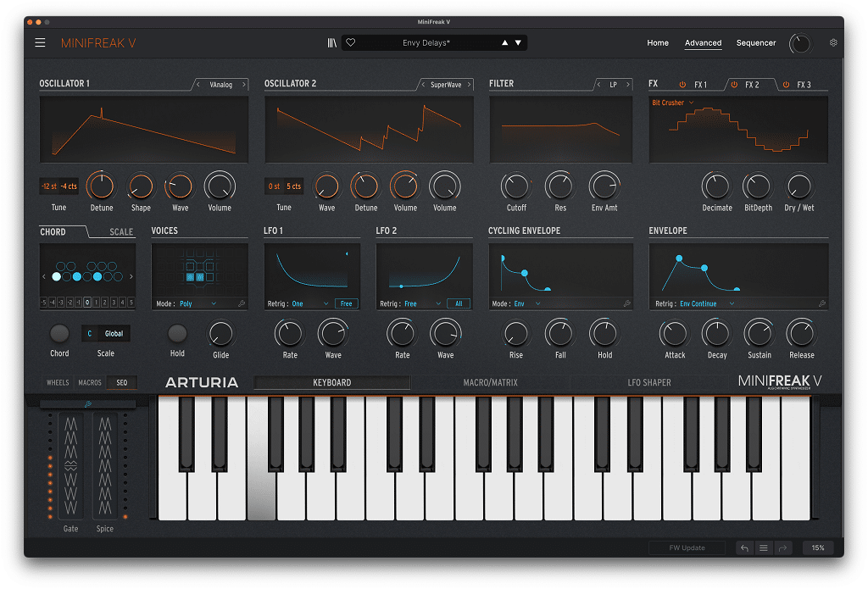Click the Spice touch strip
This screenshot has width=868, height=589.
pyautogui.click(x=104, y=465)
